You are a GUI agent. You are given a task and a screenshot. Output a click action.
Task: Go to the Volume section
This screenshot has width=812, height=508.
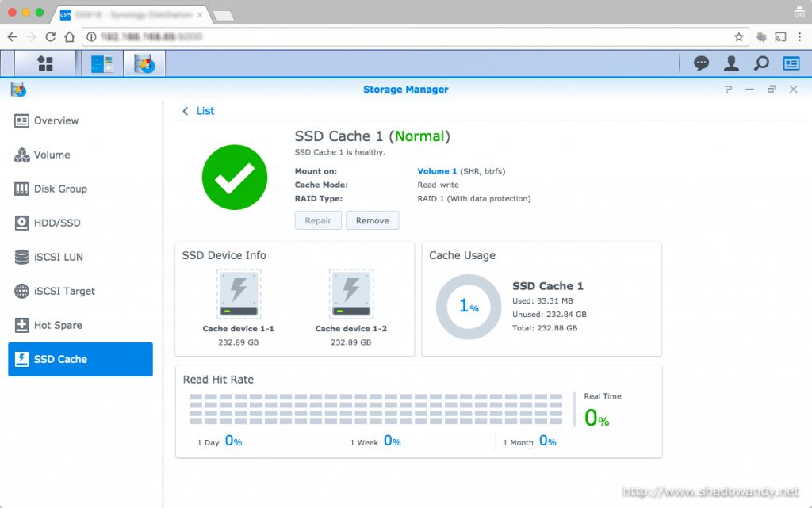click(52, 155)
